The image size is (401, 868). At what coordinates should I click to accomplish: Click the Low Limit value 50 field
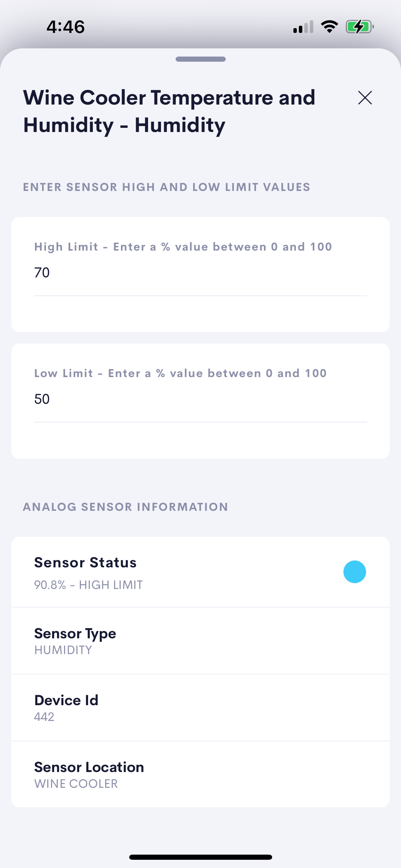200,399
